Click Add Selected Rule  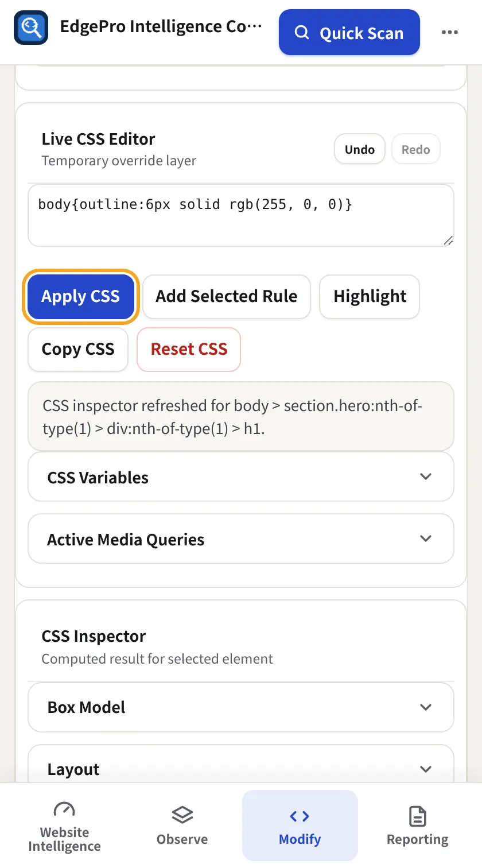[227, 296]
